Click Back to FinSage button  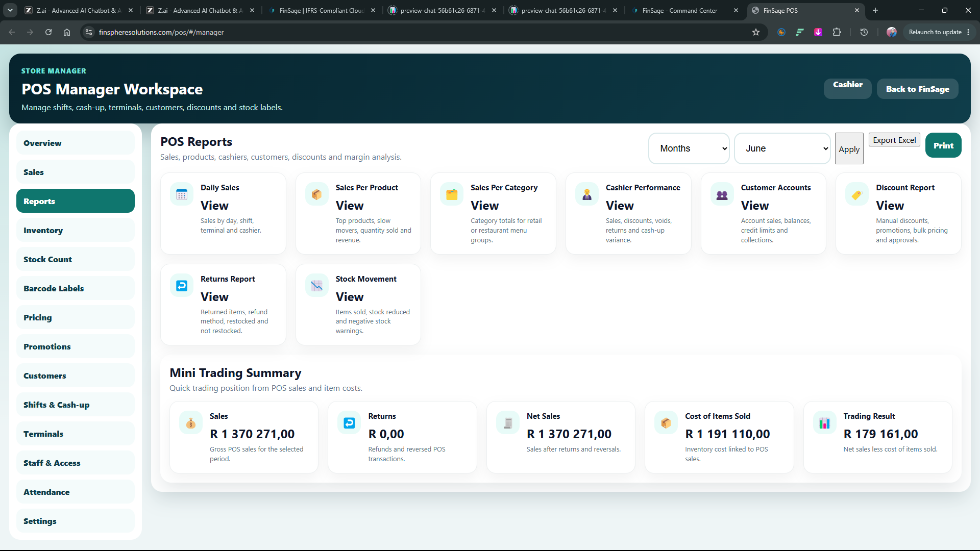coord(917,89)
